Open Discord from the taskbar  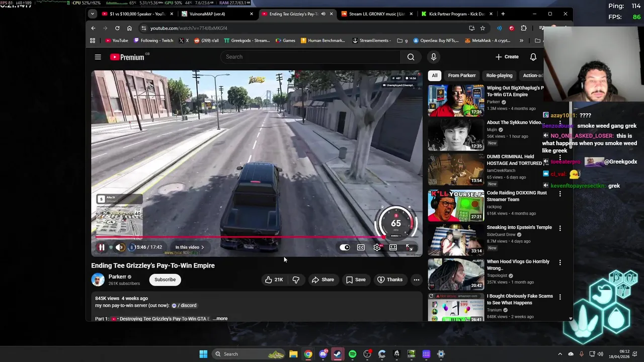323,354
